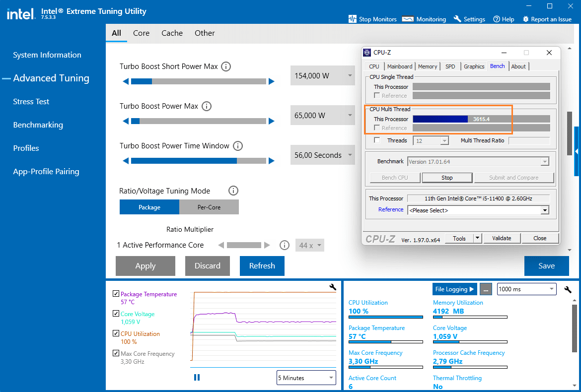This screenshot has height=392, width=581.
Task: Toggle Core Voltage graph checkbox
Action: click(x=116, y=314)
